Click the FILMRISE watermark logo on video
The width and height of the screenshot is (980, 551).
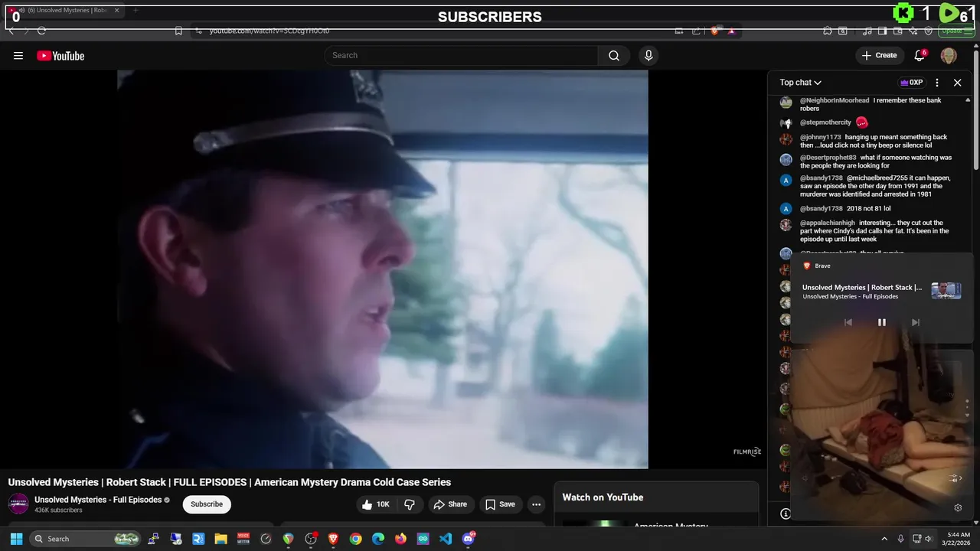click(747, 452)
